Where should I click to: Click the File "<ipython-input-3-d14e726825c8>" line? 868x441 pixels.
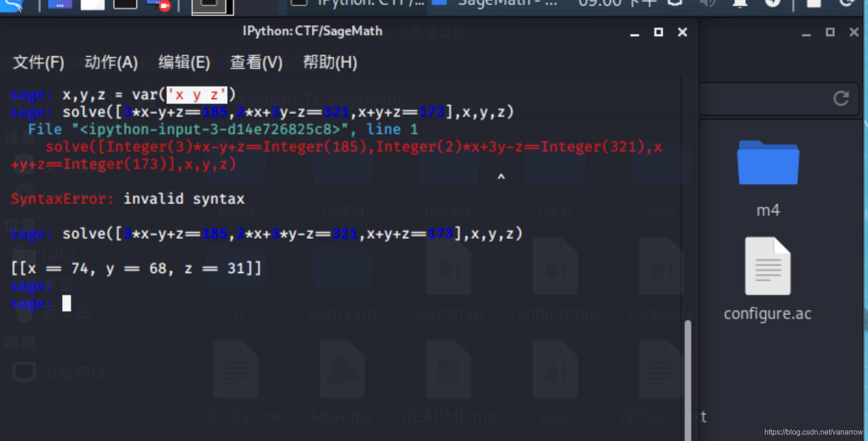223,129
